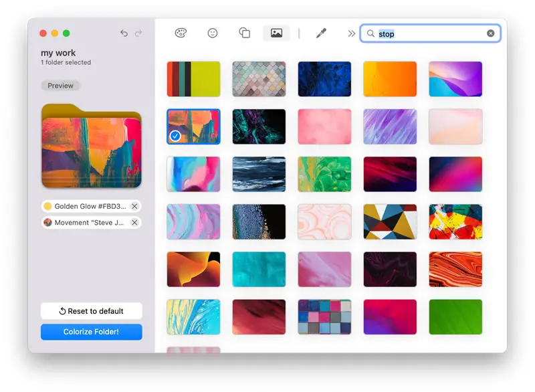
Task: Click the Preview label above the folder
Action: click(x=60, y=85)
